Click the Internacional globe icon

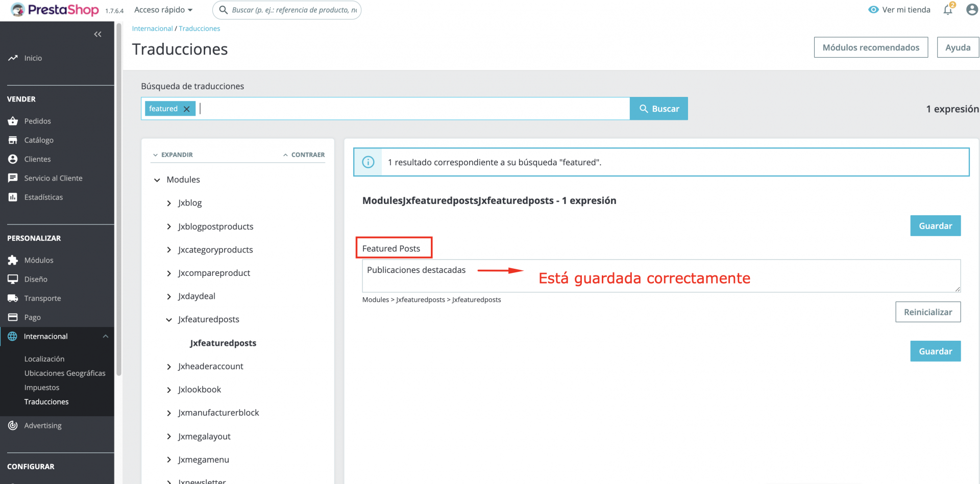click(13, 336)
